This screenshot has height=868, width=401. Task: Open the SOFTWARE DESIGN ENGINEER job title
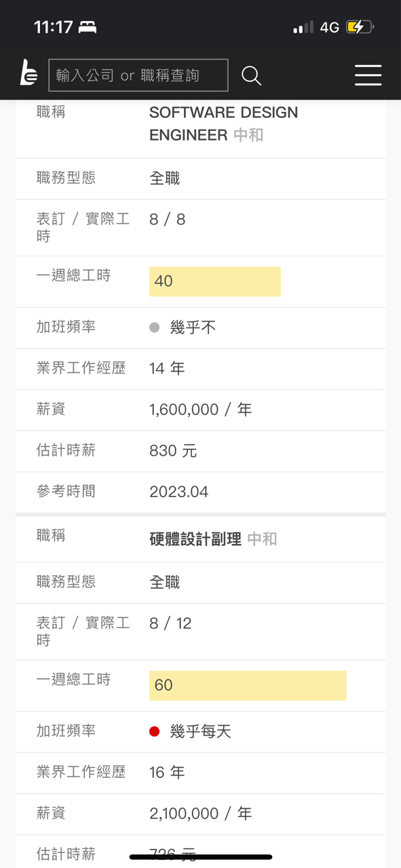(x=223, y=123)
